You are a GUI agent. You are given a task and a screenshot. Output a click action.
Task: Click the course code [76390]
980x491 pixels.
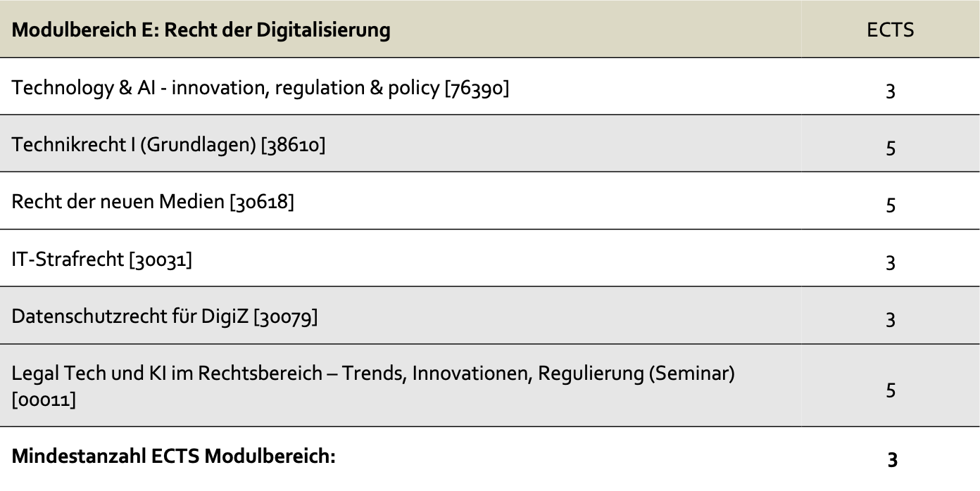click(x=476, y=89)
